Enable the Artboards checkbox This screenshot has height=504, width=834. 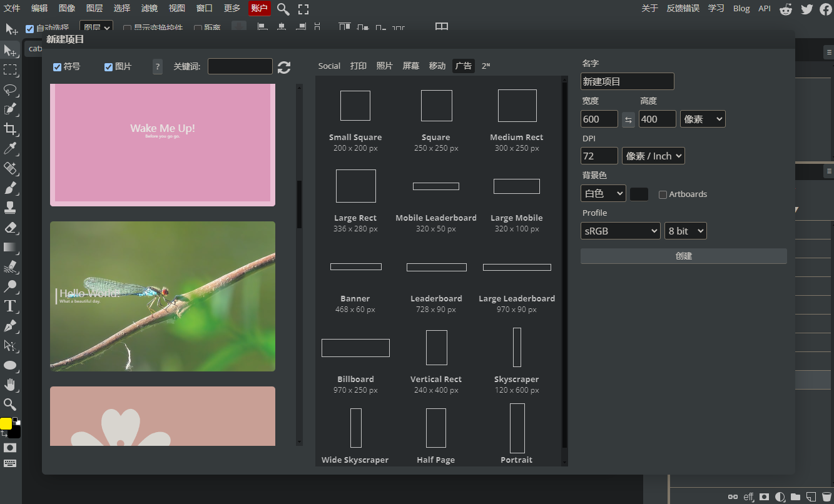(x=663, y=194)
